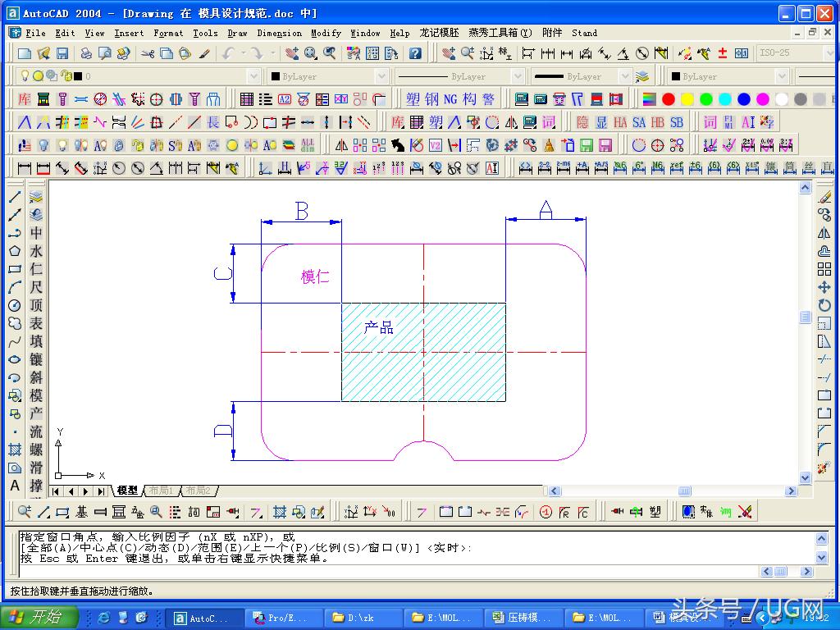Switch to the 布局1 layout tab
Viewport: 840px width, 630px height.
tap(161, 491)
